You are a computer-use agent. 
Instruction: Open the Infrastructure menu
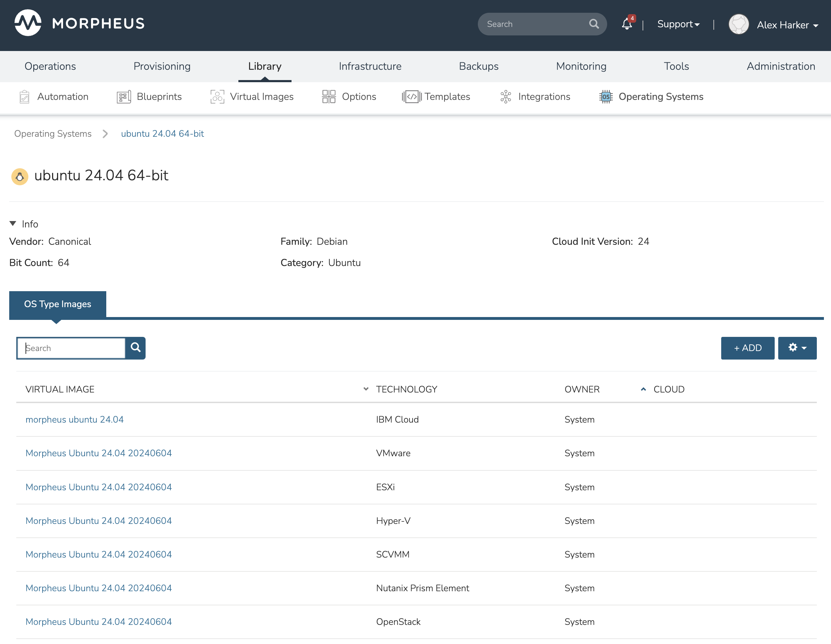click(x=370, y=66)
